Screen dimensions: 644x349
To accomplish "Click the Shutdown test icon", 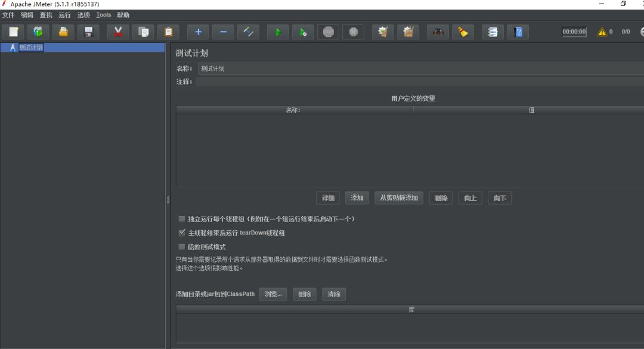I will tap(353, 32).
